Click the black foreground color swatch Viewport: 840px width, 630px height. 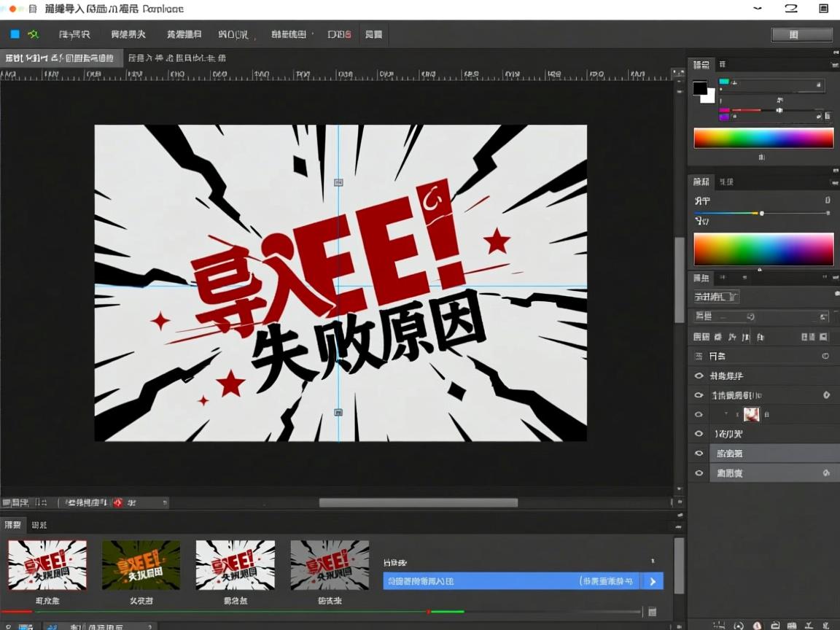(x=700, y=88)
